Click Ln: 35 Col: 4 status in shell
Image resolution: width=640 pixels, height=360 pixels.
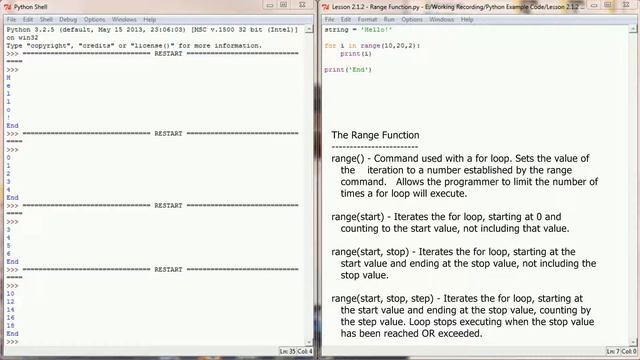tap(296, 351)
